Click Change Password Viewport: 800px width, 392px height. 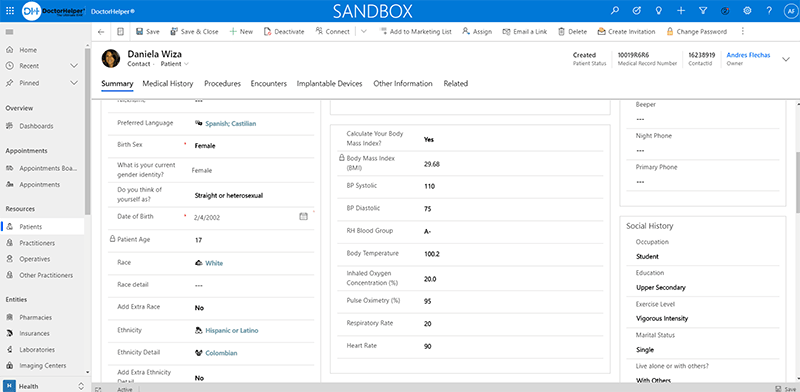click(x=696, y=32)
